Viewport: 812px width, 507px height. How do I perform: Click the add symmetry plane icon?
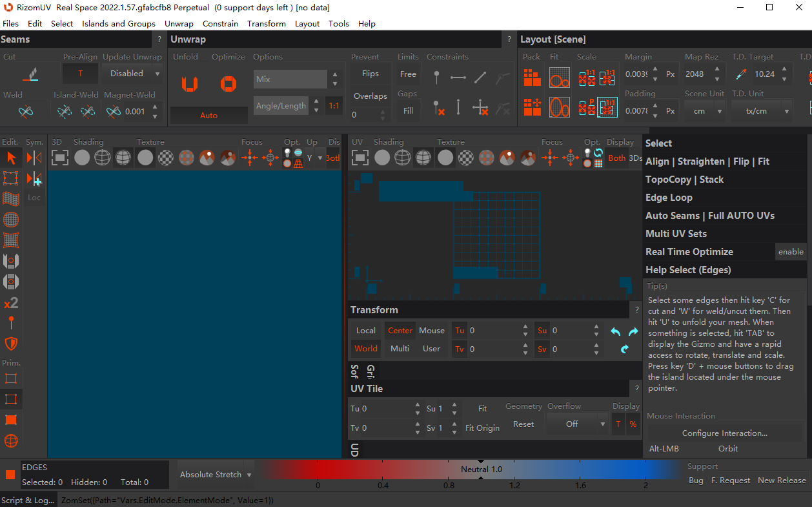coord(34,179)
